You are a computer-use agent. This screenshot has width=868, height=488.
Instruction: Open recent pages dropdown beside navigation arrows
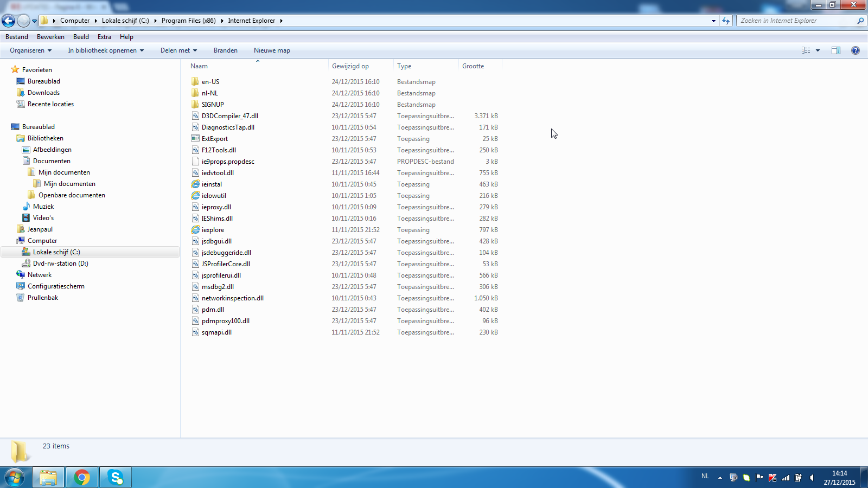click(x=34, y=21)
